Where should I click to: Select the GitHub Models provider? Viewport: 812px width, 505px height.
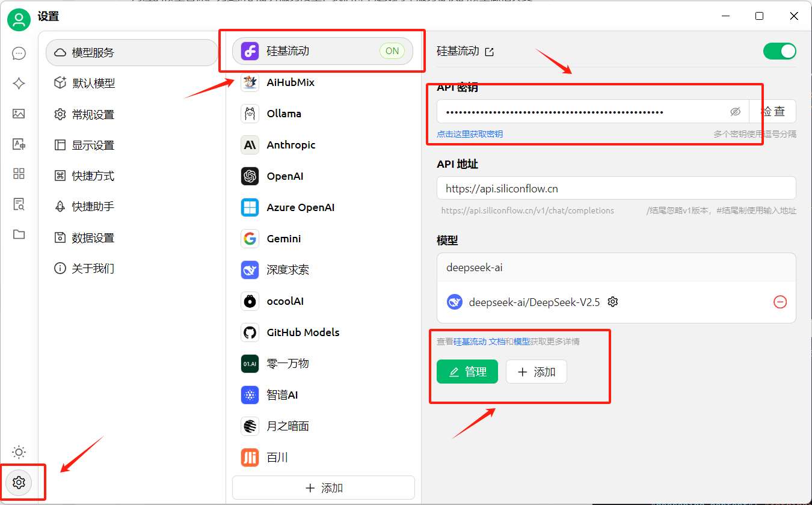pyautogui.click(x=323, y=332)
